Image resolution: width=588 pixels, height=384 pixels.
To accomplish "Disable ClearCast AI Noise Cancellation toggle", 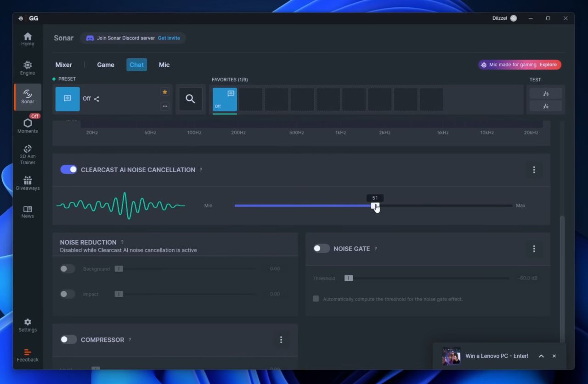I will (x=68, y=170).
